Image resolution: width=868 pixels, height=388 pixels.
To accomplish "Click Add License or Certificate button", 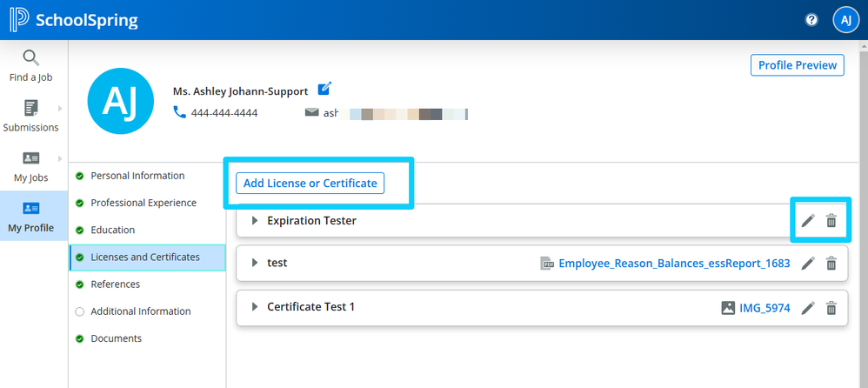I will (x=310, y=183).
